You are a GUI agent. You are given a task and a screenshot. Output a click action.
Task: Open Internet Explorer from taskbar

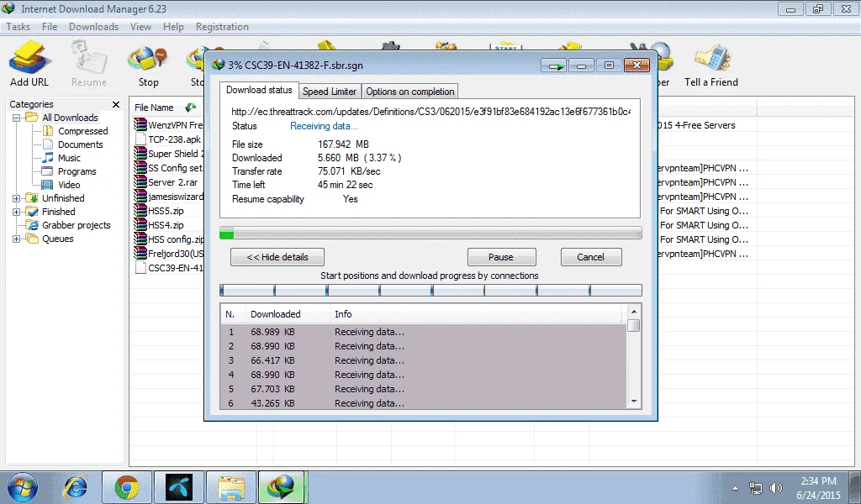click(75, 487)
